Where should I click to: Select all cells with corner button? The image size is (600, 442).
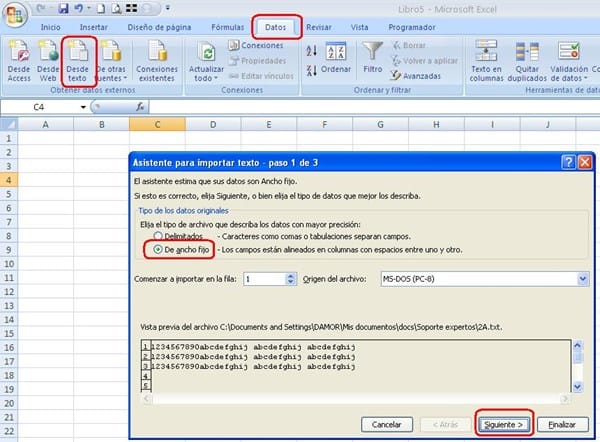[x=9, y=124]
